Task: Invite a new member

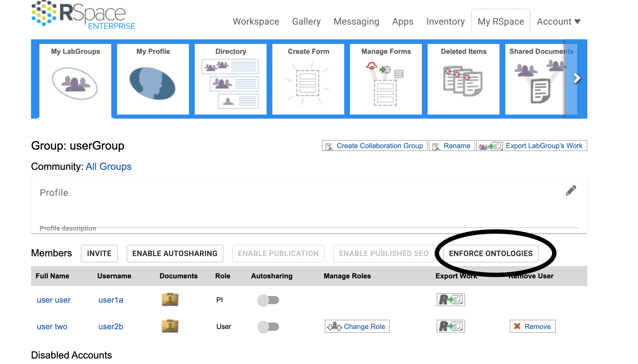Action: coord(99,253)
